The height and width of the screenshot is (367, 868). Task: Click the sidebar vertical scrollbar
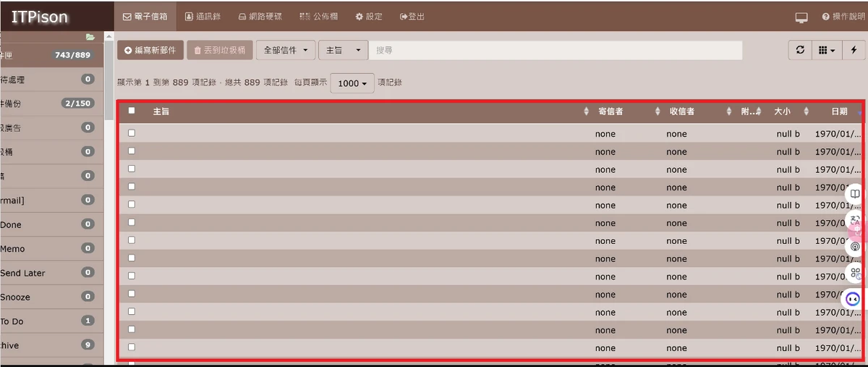(109, 80)
